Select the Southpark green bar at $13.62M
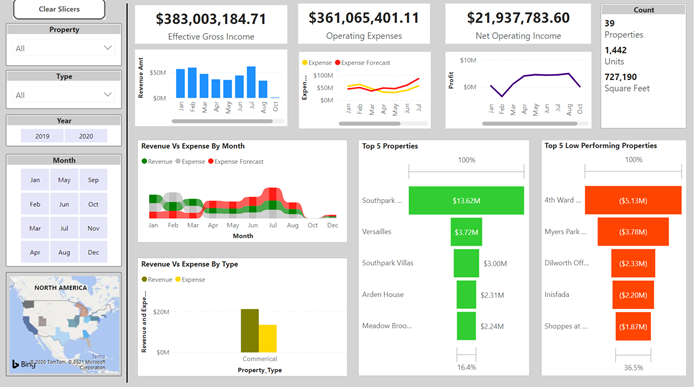The image size is (694, 387). point(466,201)
